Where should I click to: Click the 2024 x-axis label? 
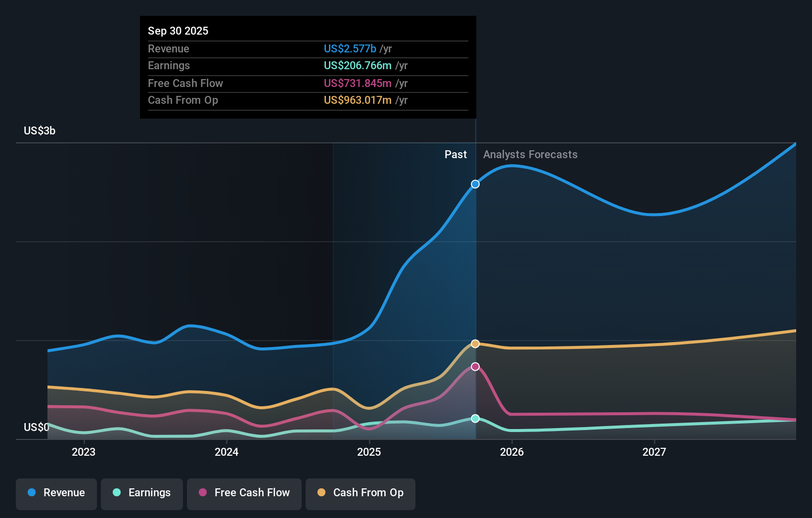click(x=226, y=452)
